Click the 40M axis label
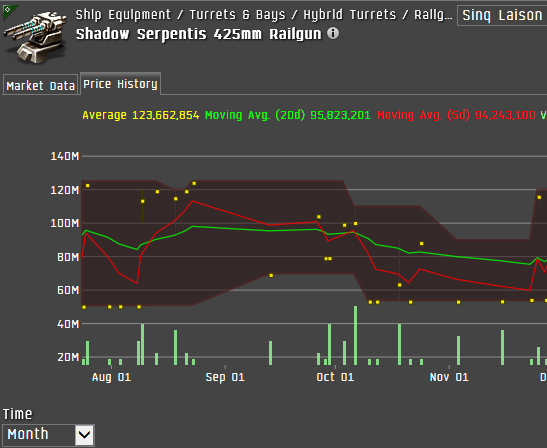This screenshot has height=448, width=547. [68, 324]
